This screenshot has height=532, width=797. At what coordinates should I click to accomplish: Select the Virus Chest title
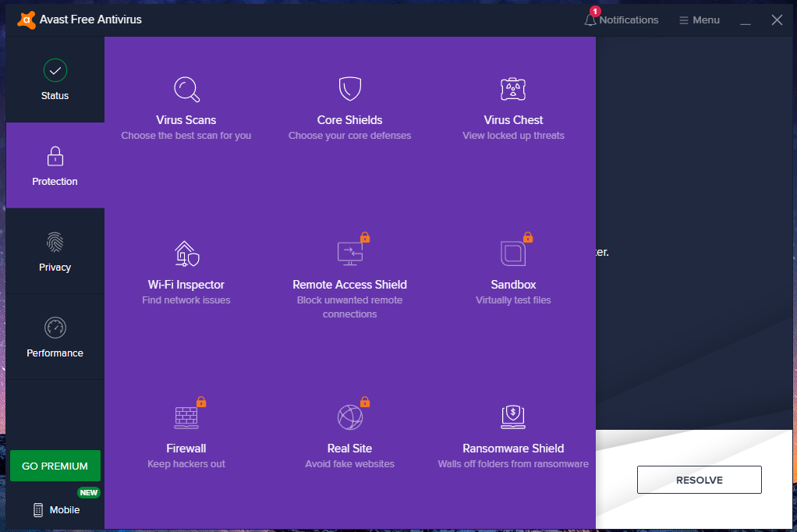point(513,120)
